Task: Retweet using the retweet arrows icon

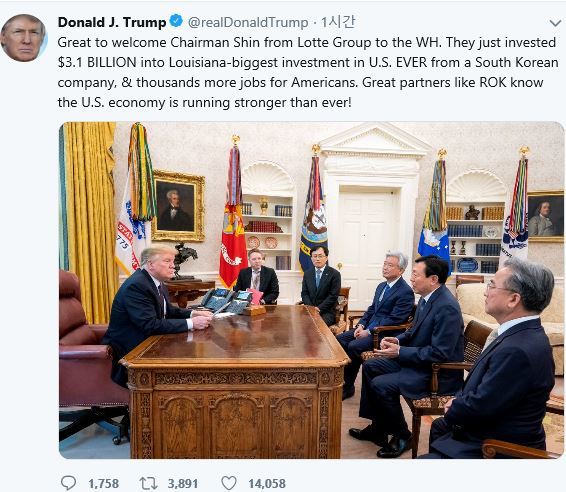Action: [x=148, y=483]
